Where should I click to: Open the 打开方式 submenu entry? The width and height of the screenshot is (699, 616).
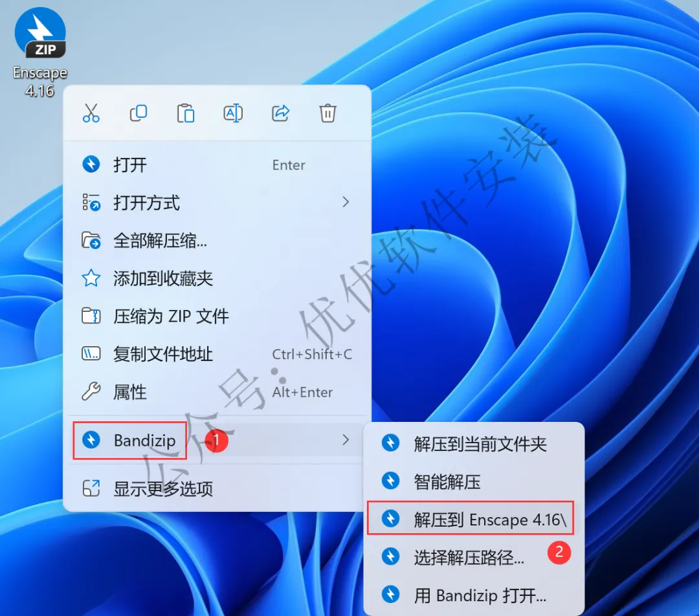tap(217, 203)
